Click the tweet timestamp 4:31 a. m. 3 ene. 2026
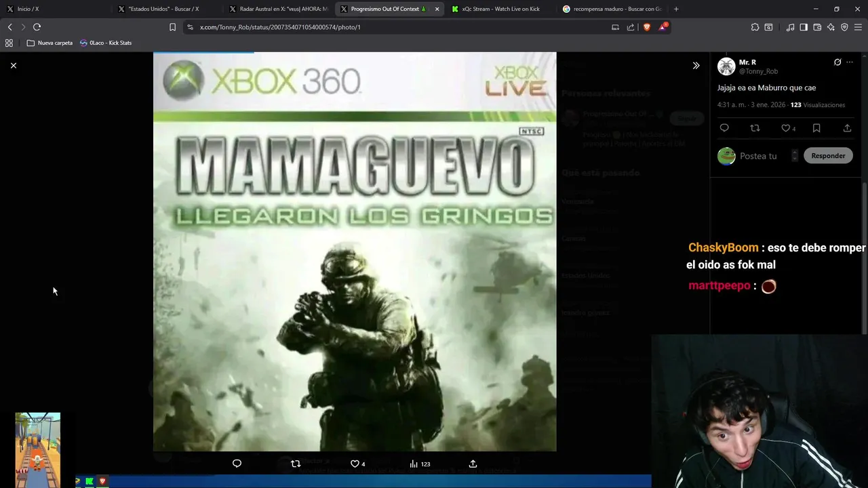Screen dimensions: 868x488 (751, 105)
